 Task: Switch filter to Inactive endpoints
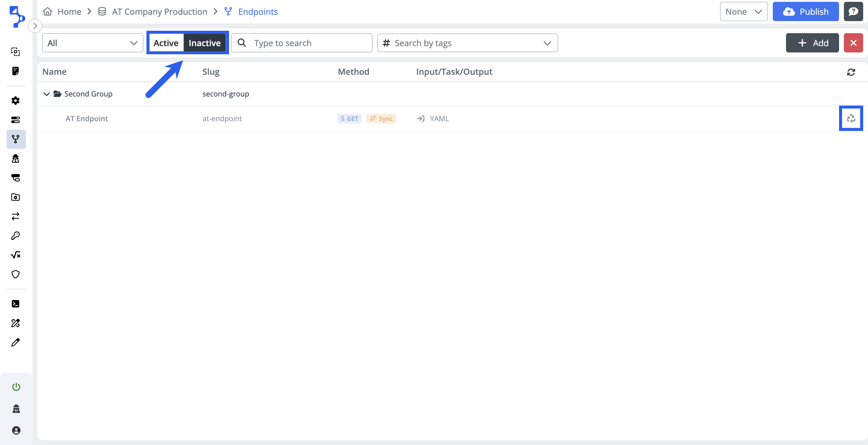(x=205, y=43)
